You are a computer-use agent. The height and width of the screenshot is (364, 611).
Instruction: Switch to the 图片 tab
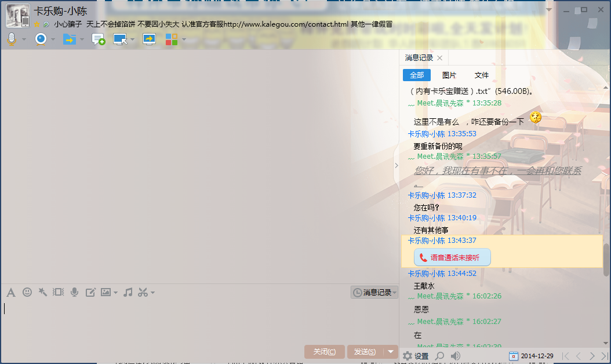point(449,75)
